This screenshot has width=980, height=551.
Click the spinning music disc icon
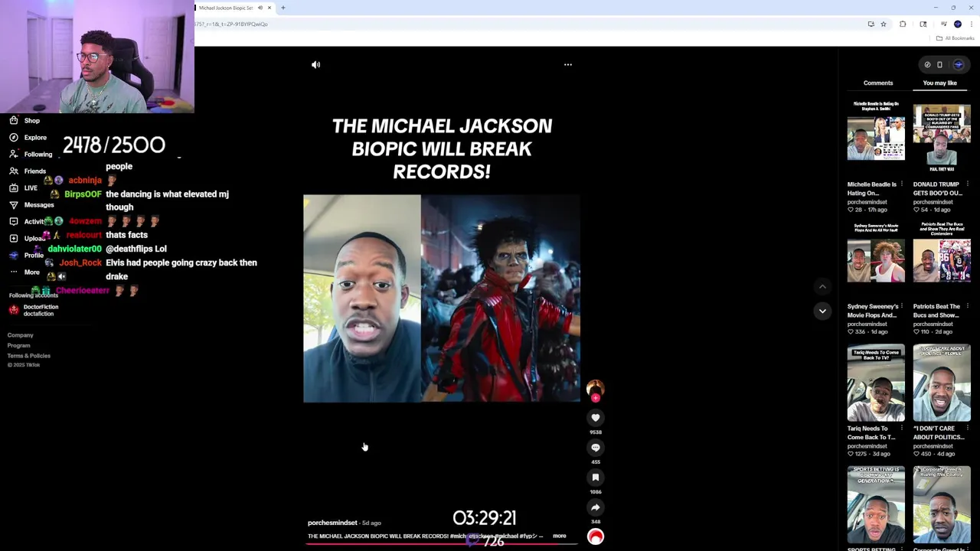(596, 537)
